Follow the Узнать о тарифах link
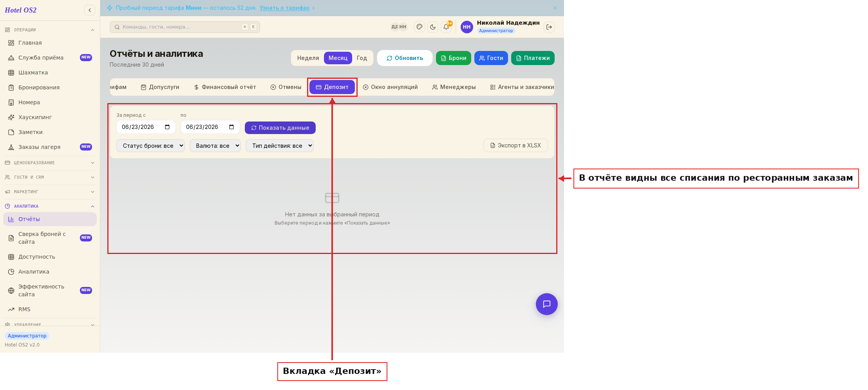 point(284,8)
